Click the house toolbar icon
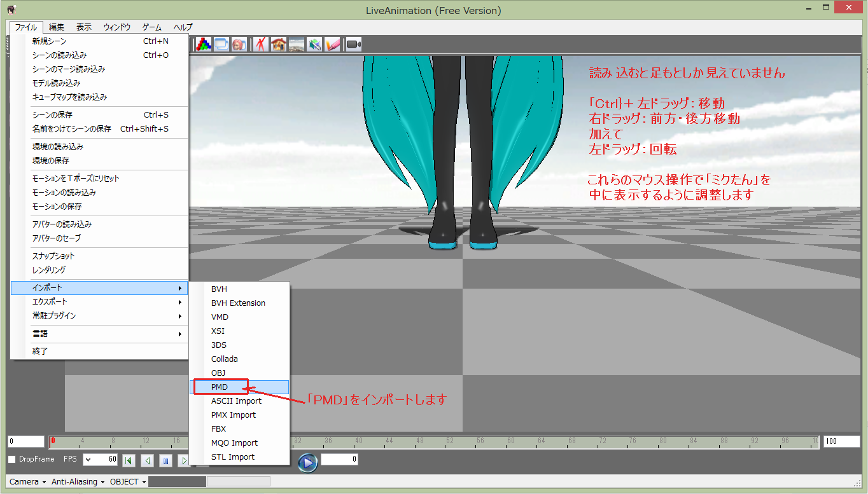The width and height of the screenshot is (868, 494). click(278, 44)
